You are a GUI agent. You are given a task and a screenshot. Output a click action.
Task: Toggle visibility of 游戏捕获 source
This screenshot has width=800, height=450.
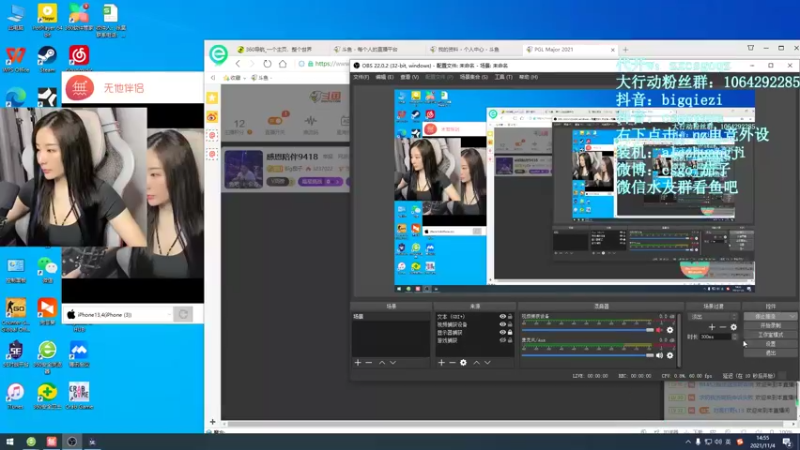(x=503, y=340)
